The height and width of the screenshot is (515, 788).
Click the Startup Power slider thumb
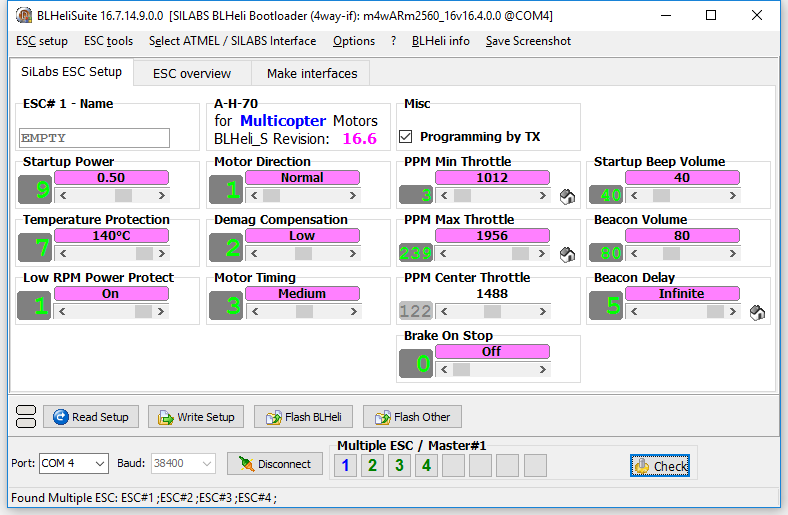[123, 196]
